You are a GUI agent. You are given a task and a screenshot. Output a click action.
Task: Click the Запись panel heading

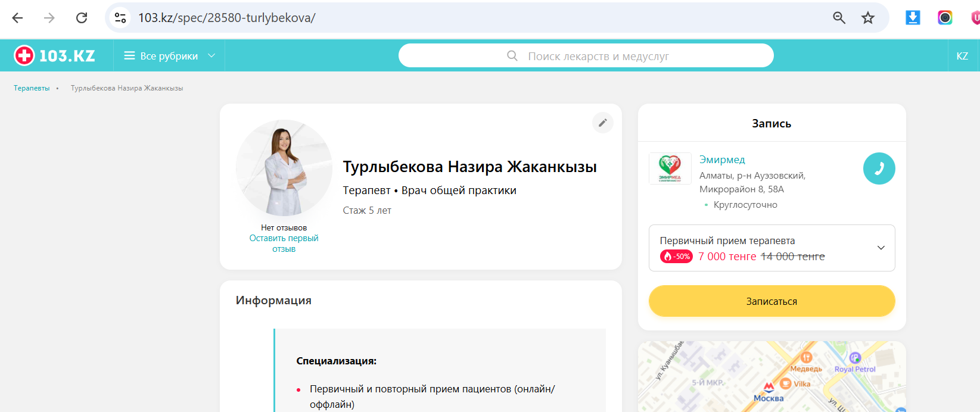point(771,124)
